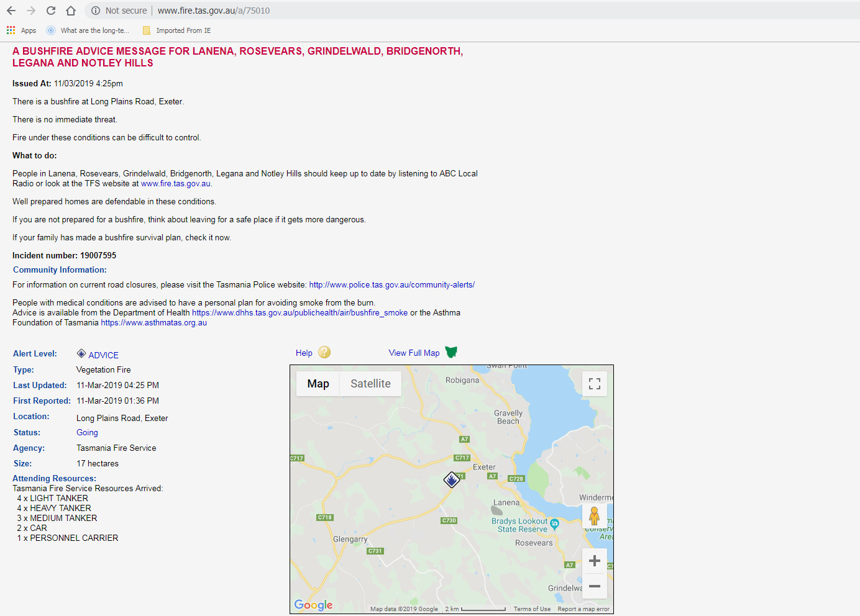
Task: Zoom out on the map
Action: pyautogui.click(x=595, y=586)
